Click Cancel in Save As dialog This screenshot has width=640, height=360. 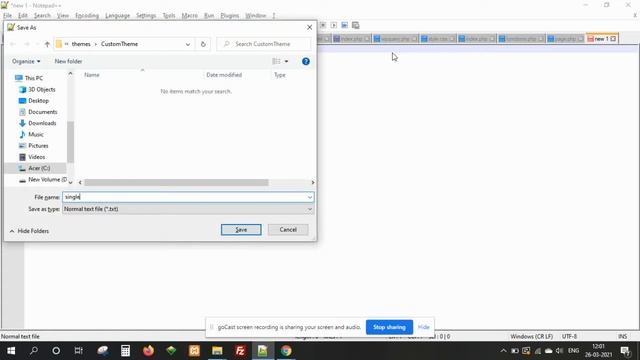pyautogui.click(x=288, y=230)
